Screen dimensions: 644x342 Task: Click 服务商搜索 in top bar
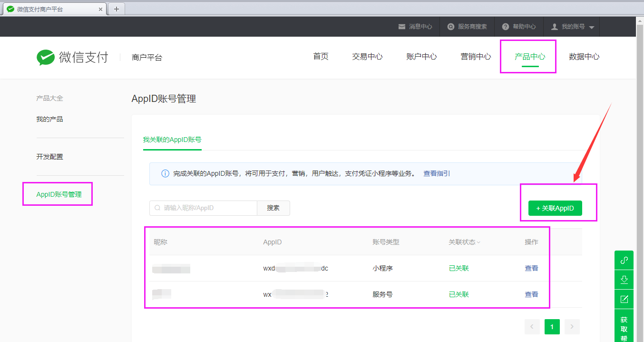(472, 27)
